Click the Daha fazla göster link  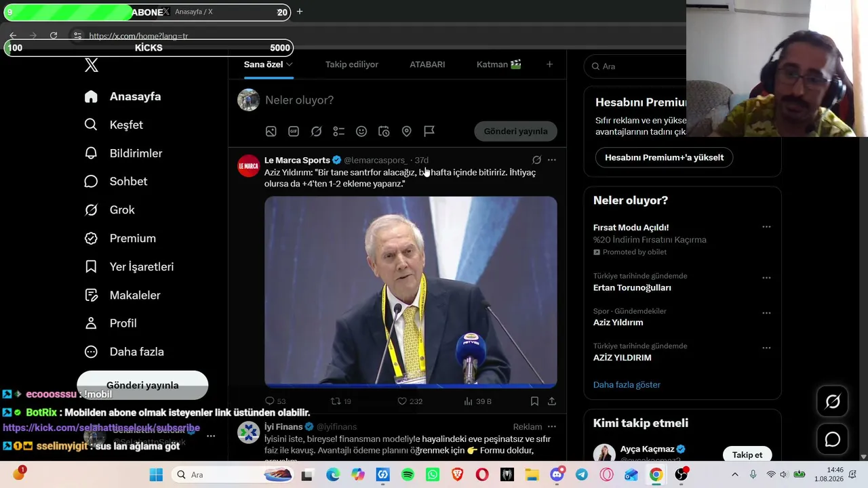pos(627,384)
